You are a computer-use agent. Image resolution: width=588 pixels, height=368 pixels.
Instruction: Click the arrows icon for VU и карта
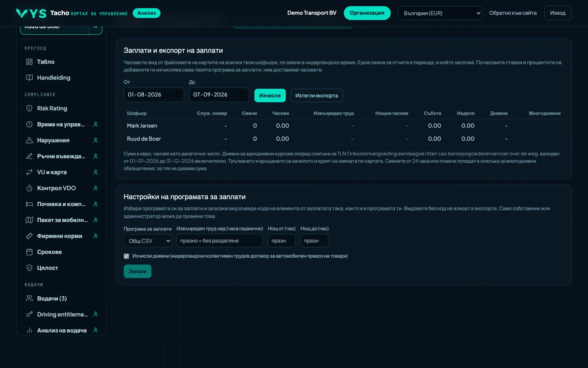[x=29, y=172]
